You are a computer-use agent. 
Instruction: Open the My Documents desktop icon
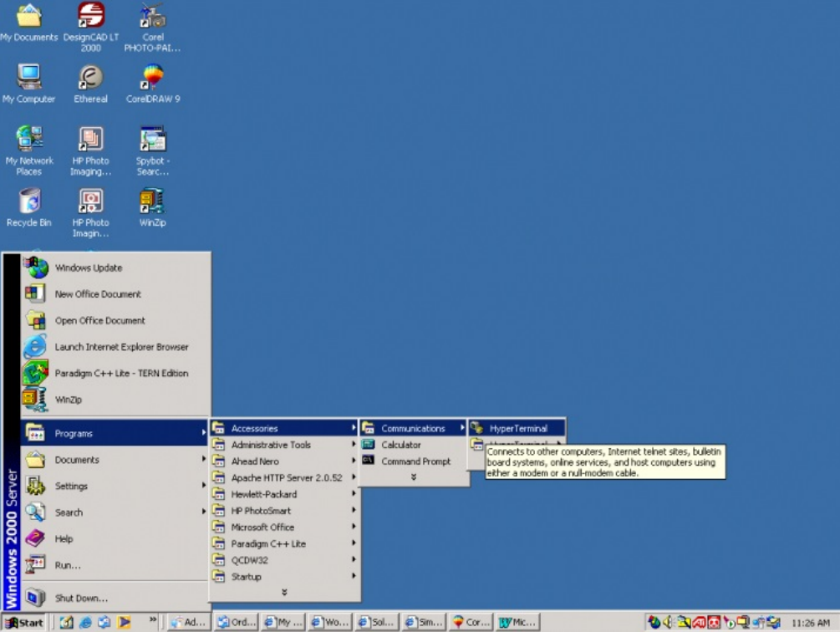point(29,23)
